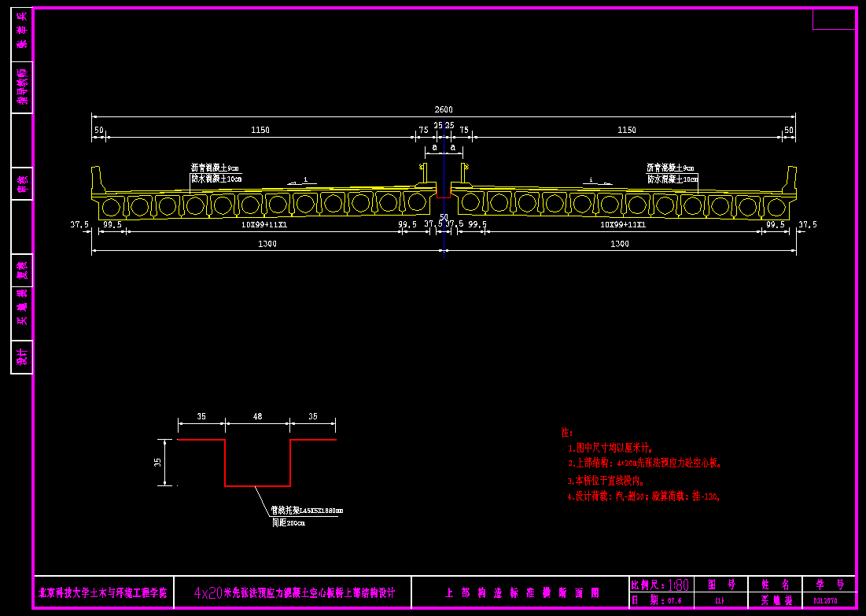Click the red 注: notes heading
Image resolution: width=866 pixels, height=616 pixels.
click(x=566, y=433)
